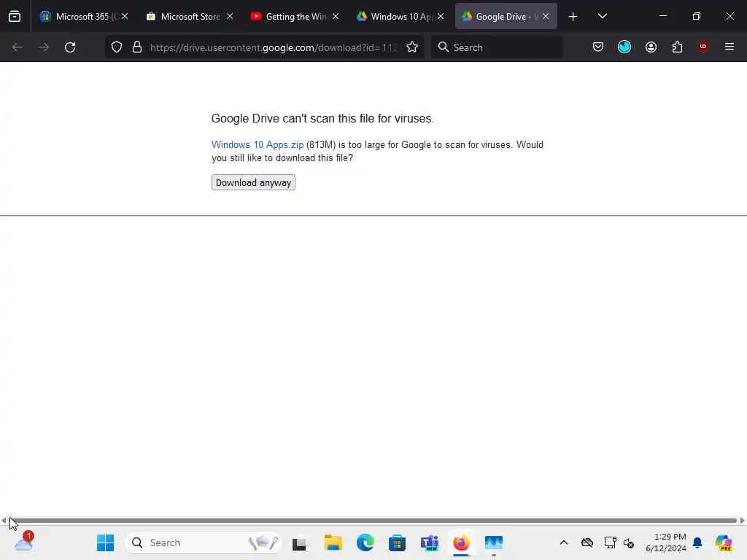747x560 pixels.
Task: Open OneDrive tray icon
Action: 587,542
